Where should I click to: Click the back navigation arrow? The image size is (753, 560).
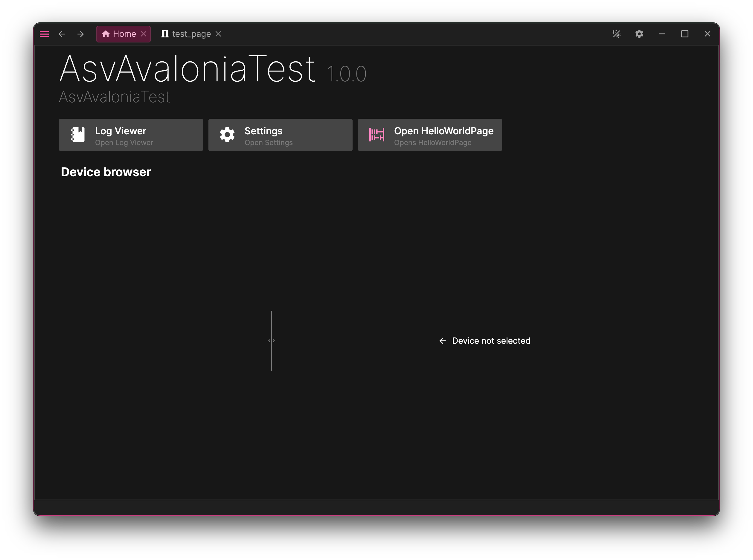[62, 34]
